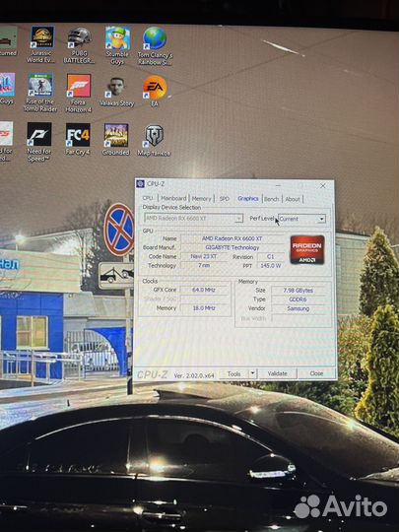Click the GPU Name field value
This screenshot has height=532, width=399.
click(x=233, y=238)
